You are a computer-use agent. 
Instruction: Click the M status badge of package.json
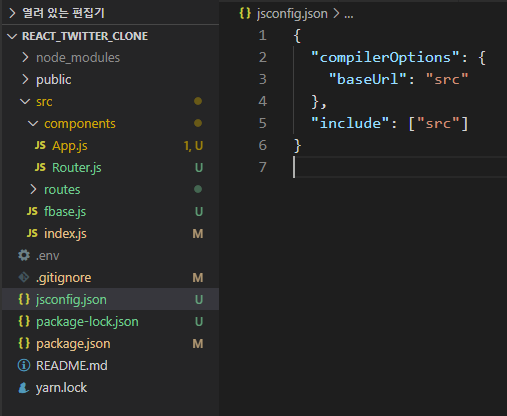point(198,343)
